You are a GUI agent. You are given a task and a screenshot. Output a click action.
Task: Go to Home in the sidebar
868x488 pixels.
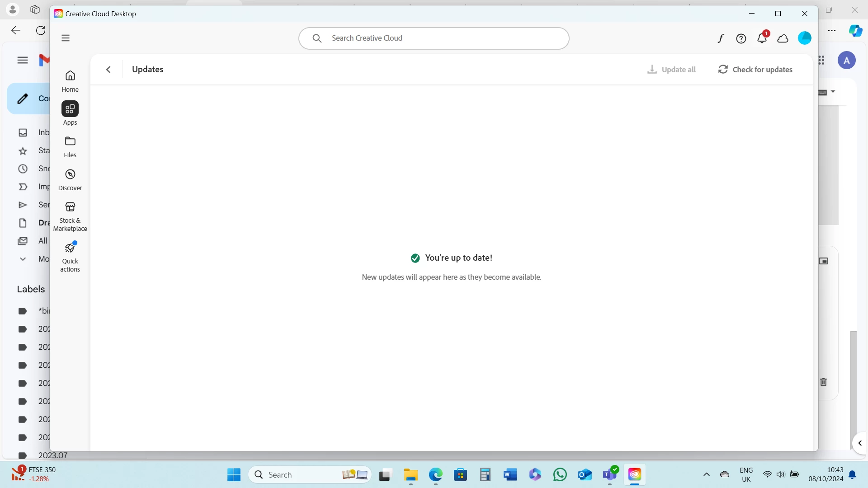click(70, 80)
